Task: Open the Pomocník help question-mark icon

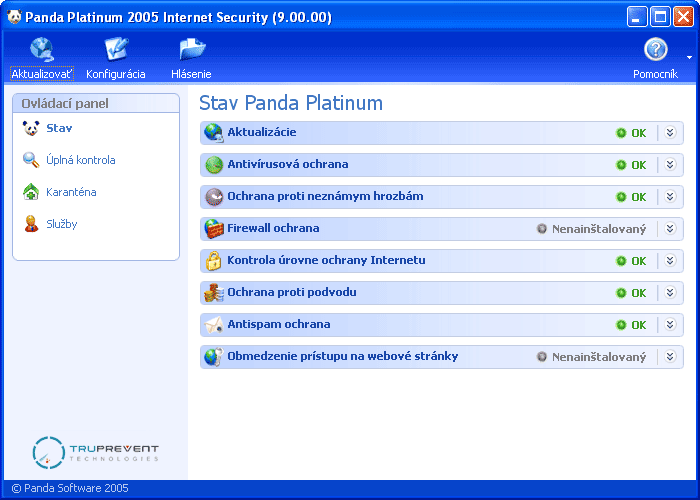Action: (655, 50)
